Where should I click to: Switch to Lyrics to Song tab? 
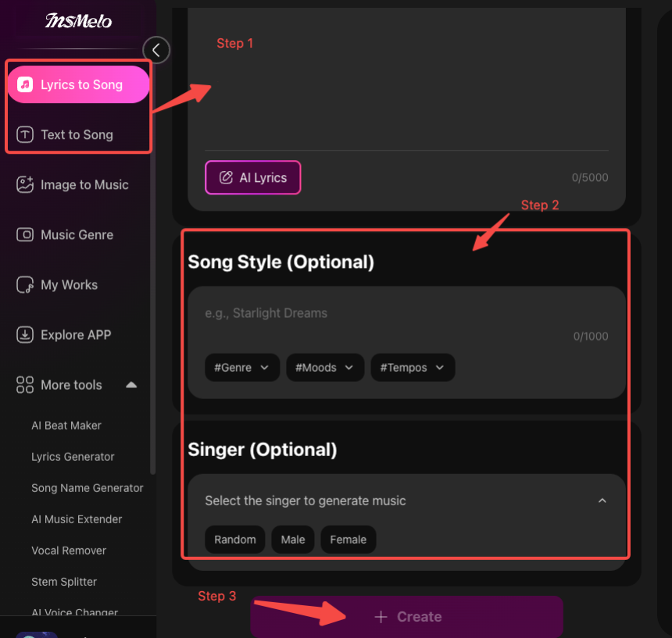point(78,84)
